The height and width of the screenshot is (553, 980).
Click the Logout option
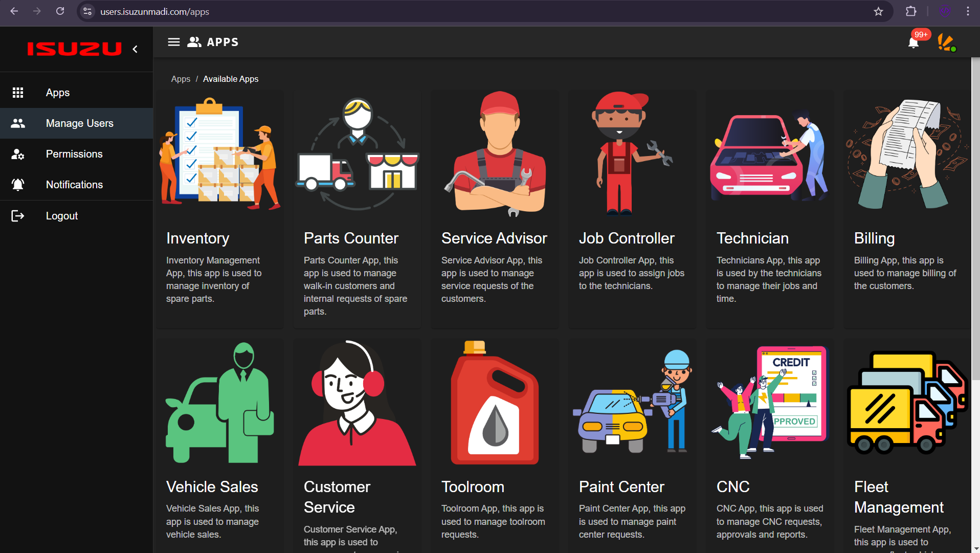click(x=61, y=216)
